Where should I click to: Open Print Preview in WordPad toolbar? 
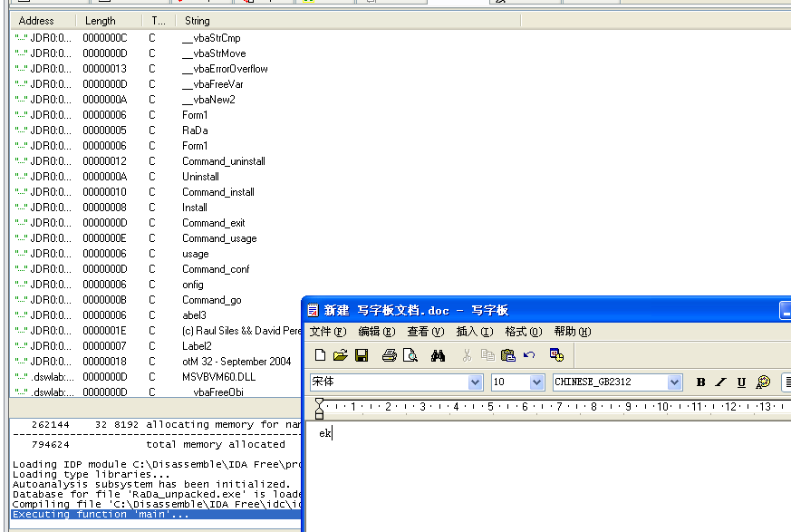[x=410, y=355]
